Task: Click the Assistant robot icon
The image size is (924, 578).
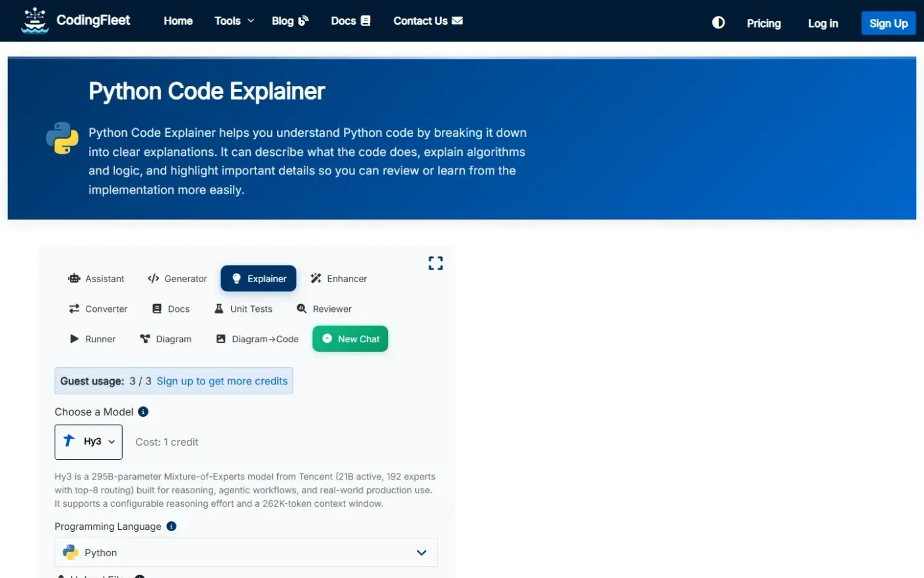Action: tap(74, 279)
